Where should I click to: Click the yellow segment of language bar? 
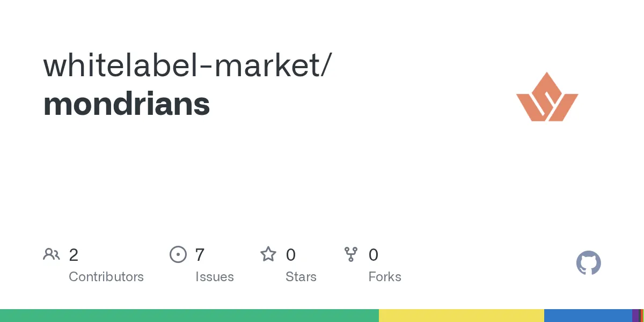pyautogui.click(x=462, y=316)
